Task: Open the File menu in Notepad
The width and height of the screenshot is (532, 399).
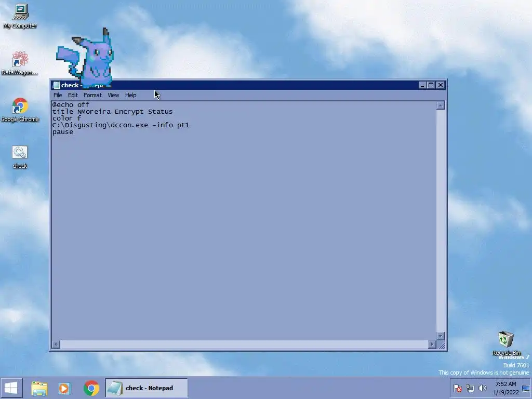Action: [x=58, y=96]
